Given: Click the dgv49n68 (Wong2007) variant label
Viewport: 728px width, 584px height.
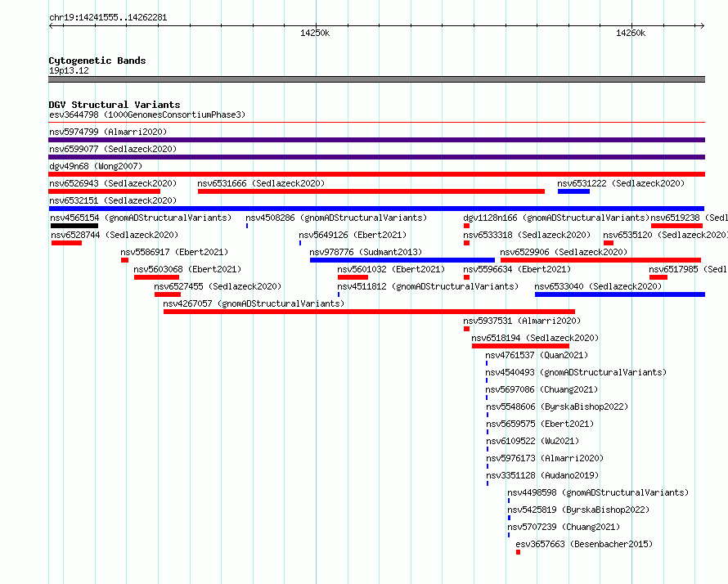Looking at the screenshot, I should click(96, 166).
